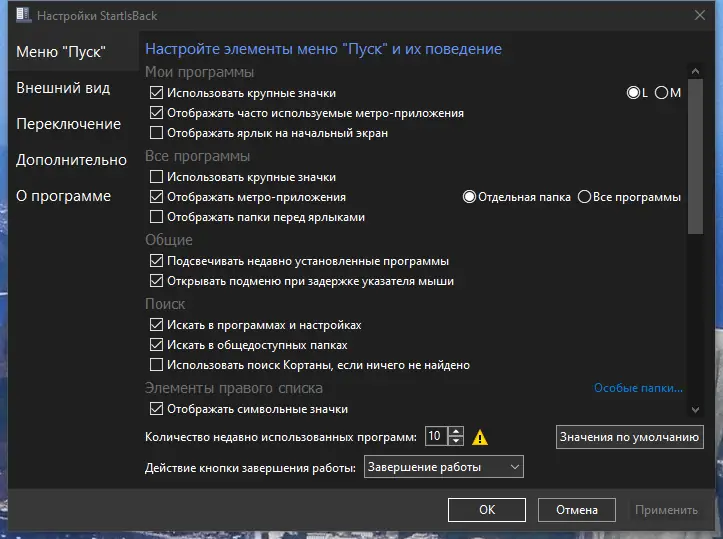Open the Особые папки link

pyautogui.click(x=638, y=388)
